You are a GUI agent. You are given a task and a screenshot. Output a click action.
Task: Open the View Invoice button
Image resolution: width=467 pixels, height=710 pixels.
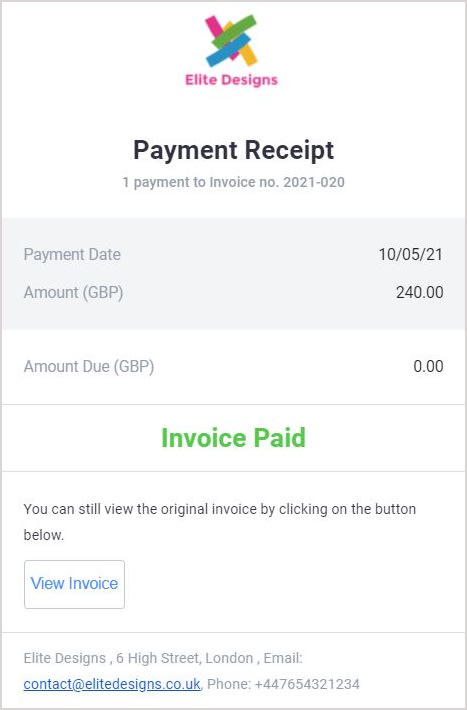click(74, 584)
